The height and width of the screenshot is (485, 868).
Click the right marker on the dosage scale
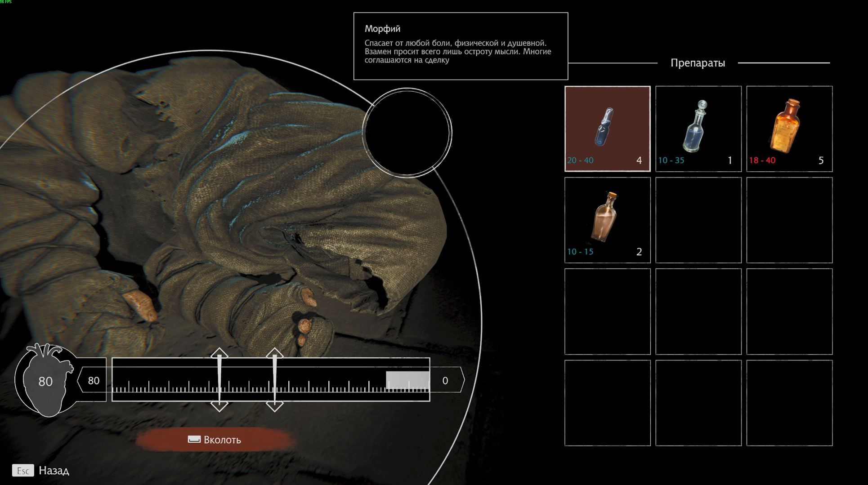click(274, 380)
